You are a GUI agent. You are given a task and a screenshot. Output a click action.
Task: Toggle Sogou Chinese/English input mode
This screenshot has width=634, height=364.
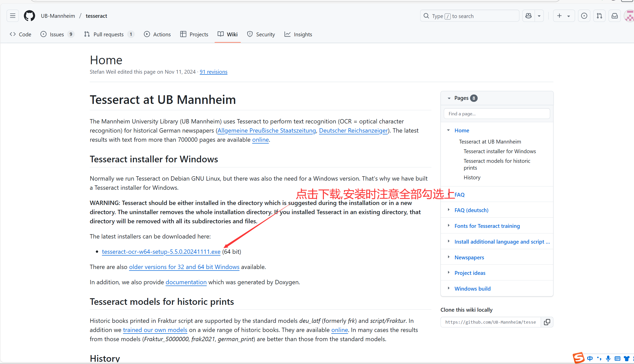click(x=590, y=358)
